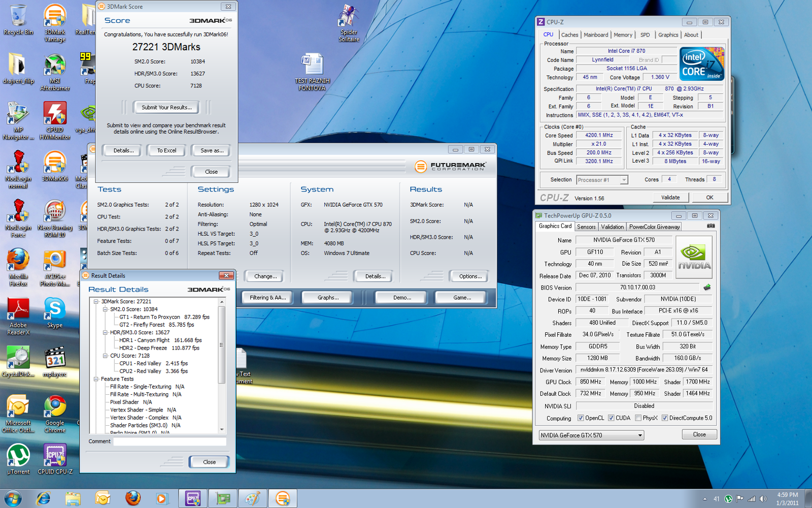Image resolution: width=812 pixels, height=508 pixels.
Task: Click the Comment input field
Action: click(x=170, y=441)
